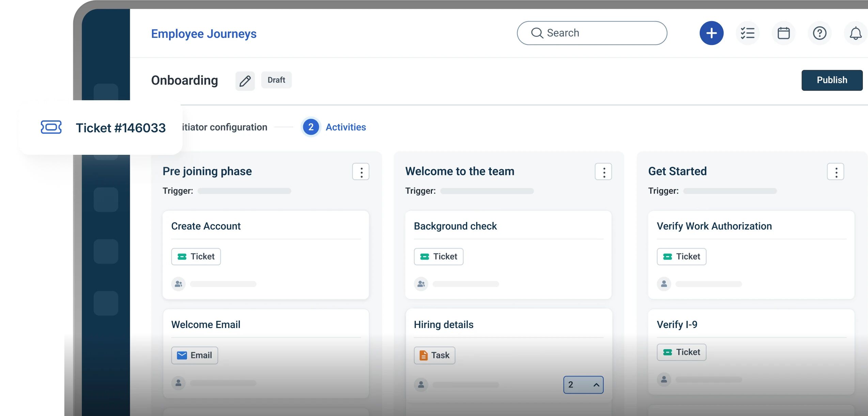Open the notifications bell icon
Viewport: 868px width, 416px height.
click(x=855, y=33)
